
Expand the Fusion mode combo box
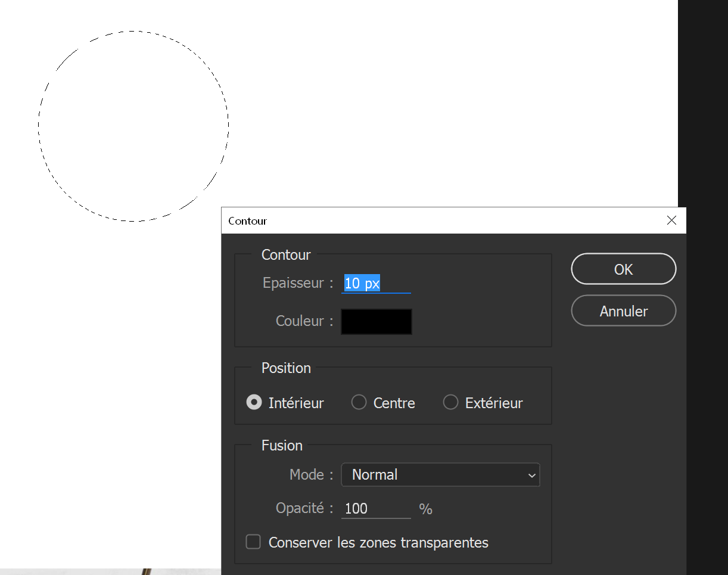pos(440,474)
